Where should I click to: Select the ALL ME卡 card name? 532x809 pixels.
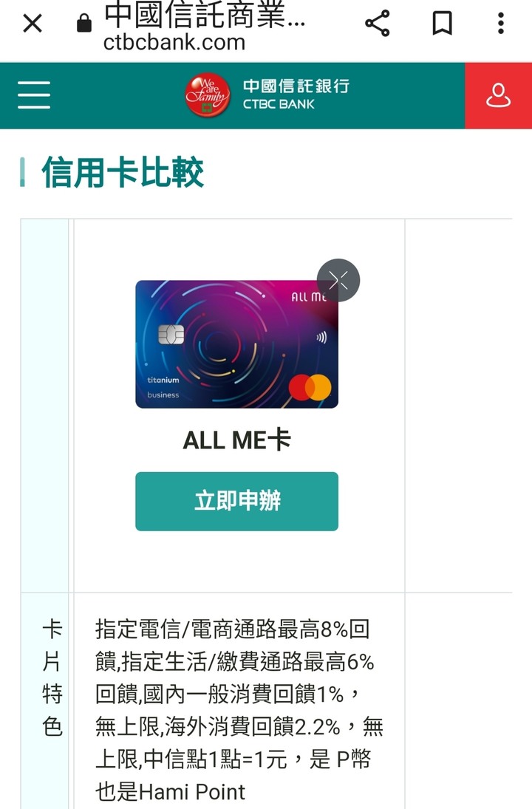coord(237,440)
